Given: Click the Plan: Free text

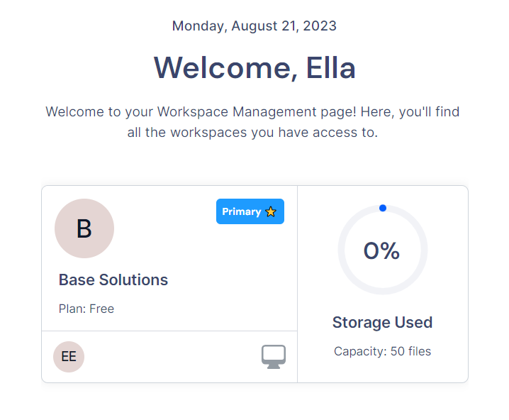Looking at the screenshot, I should coord(86,309).
